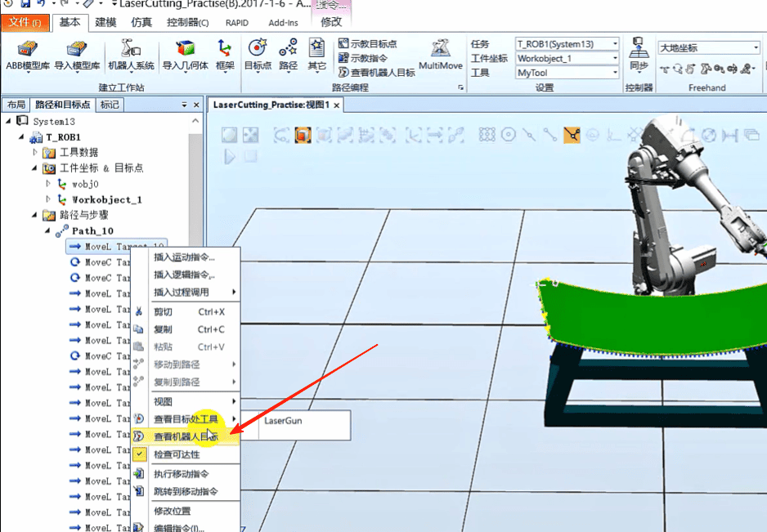Select Path_10 in the tree
The height and width of the screenshot is (532, 767).
(92, 230)
